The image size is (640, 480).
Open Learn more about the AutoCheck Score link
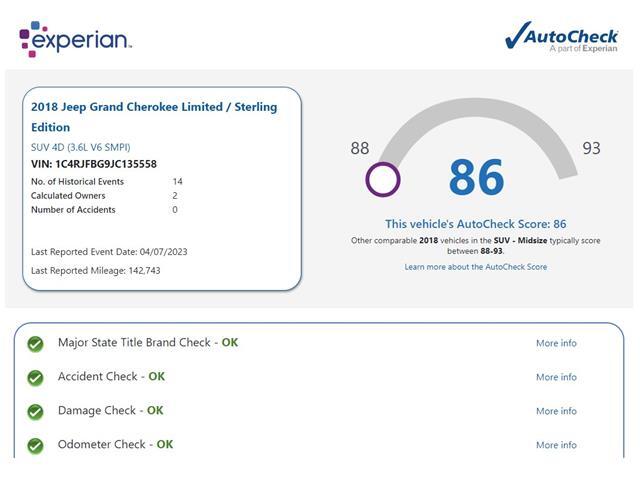click(476, 267)
